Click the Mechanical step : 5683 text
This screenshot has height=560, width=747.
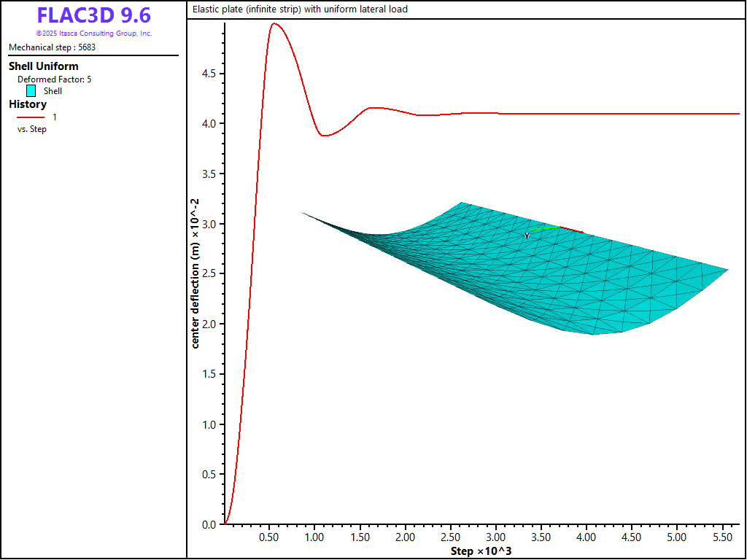[52, 47]
